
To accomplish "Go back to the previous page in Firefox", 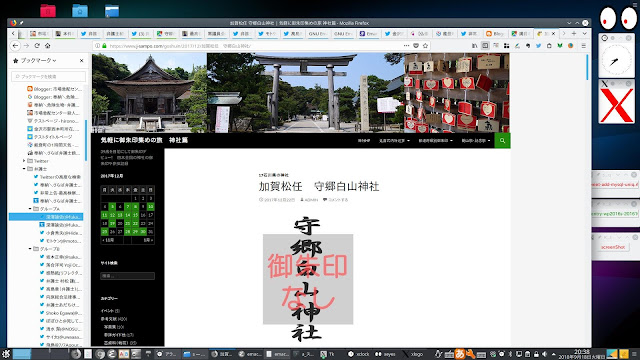I will point(15,46).
